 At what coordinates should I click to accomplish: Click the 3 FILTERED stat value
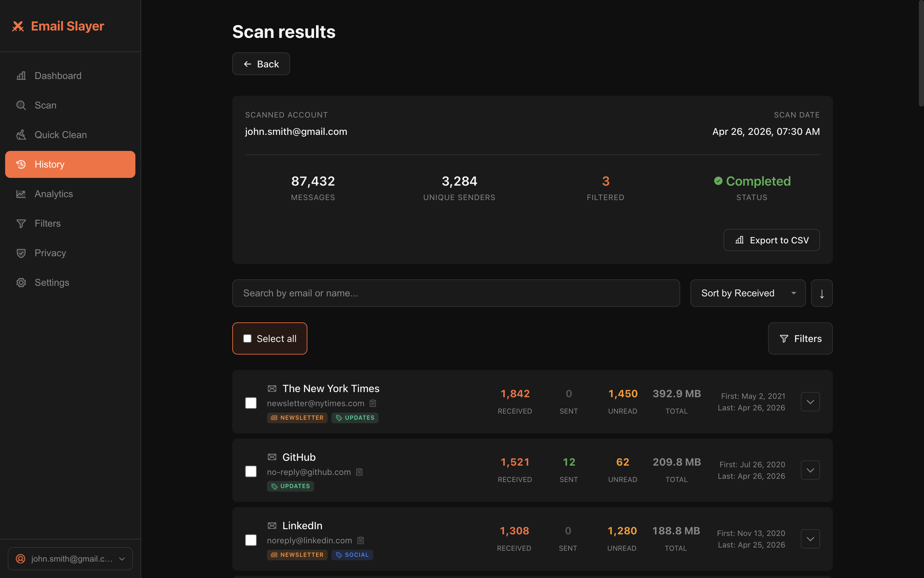(x=605, y=181)
